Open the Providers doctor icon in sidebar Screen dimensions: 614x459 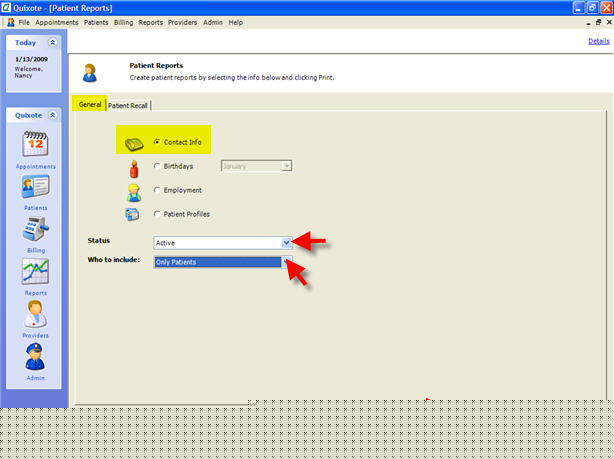pos(35,314)
